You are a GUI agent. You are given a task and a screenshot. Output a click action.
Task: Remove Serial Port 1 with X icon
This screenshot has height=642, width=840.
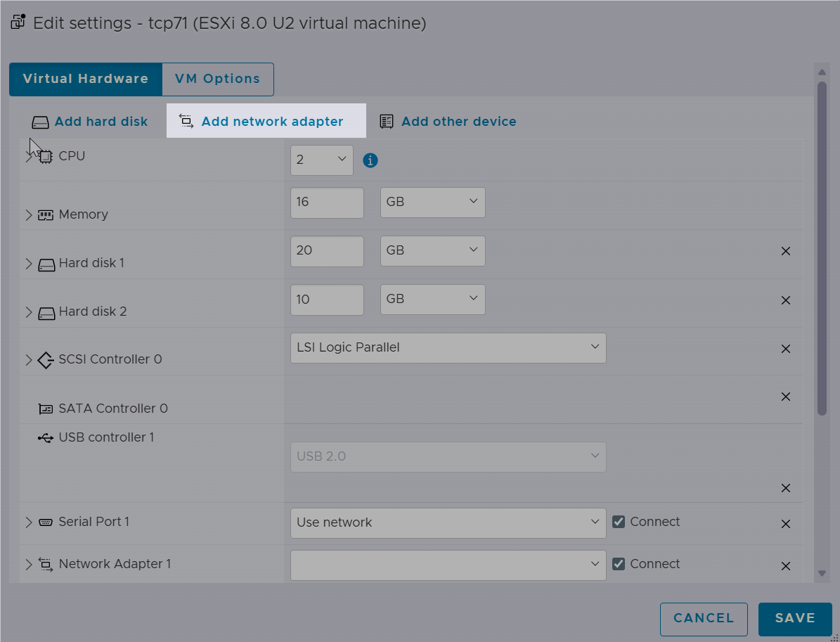coord(786,524)
